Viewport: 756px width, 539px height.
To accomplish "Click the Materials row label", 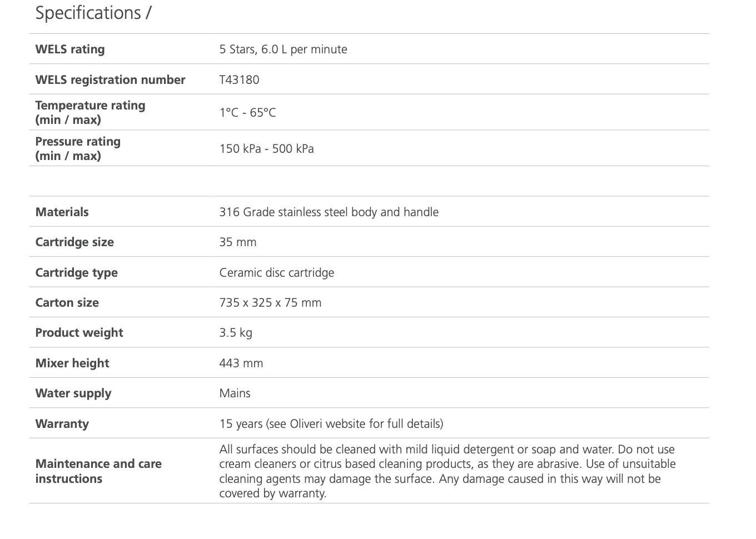I will coord(62,212).
